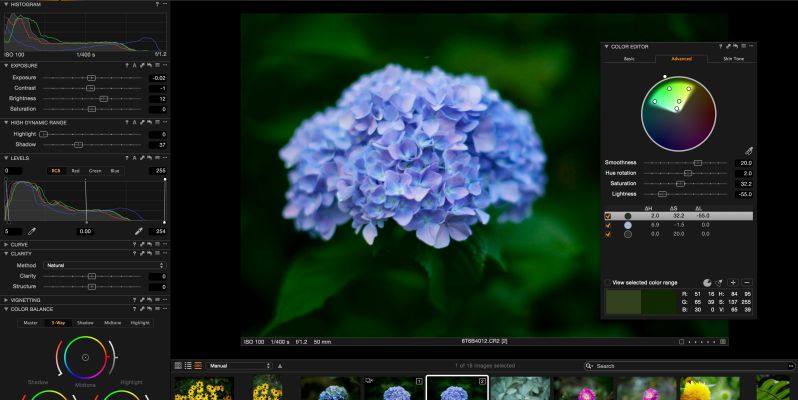Image resolution: width=798 pixels, height=400 pixels.
Task: Switch browser to filmstrip view
Action: pos(198,366)
